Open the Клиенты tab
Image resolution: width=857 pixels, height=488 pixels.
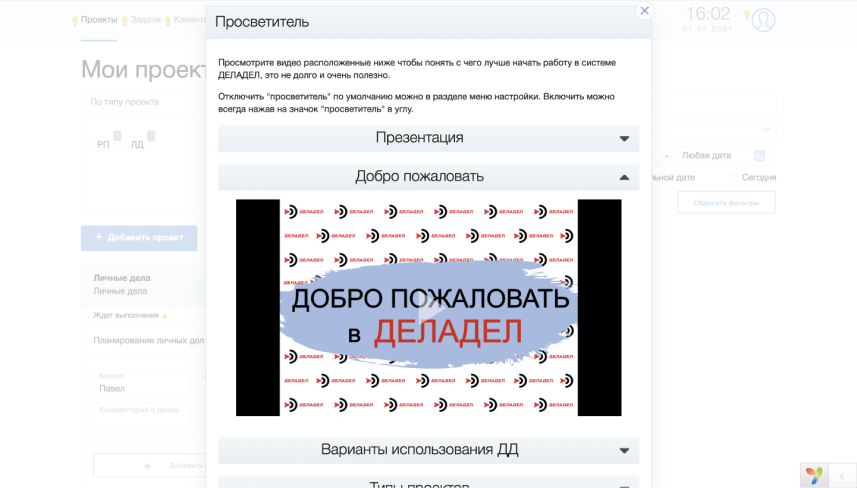coord(189,20)
